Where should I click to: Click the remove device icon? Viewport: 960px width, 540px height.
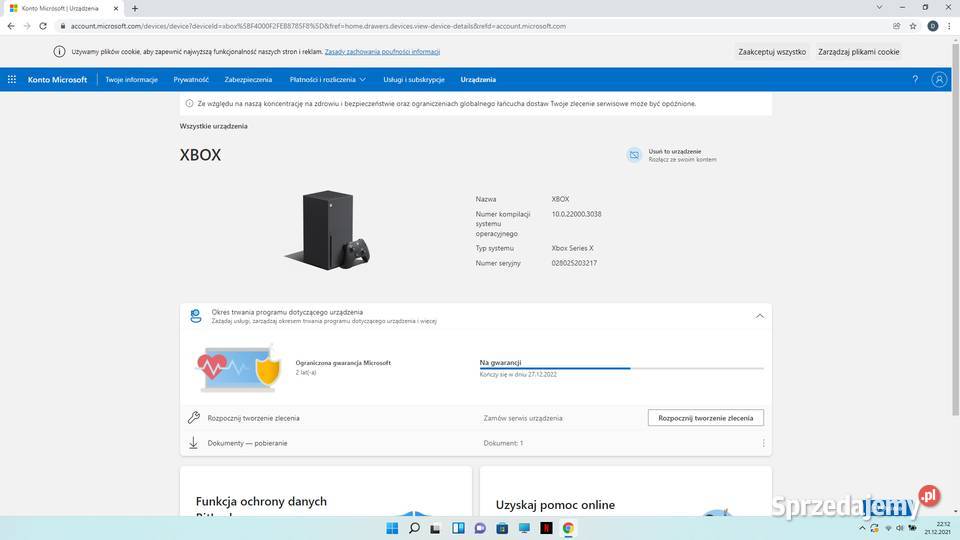tap(634, 155)
